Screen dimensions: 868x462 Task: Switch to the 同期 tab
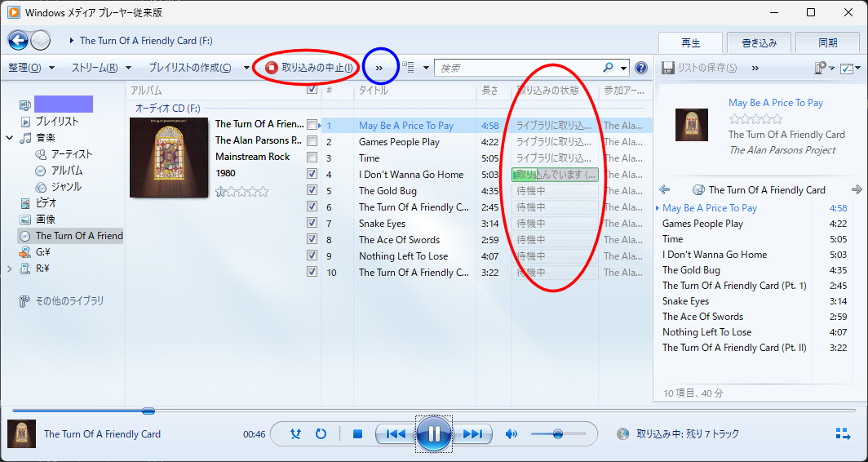827,42
